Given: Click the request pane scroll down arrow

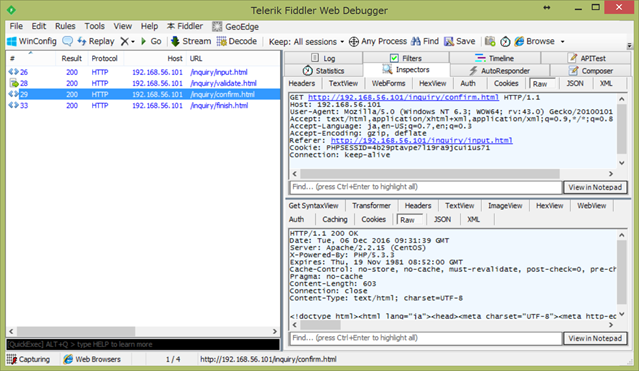Looking at the screenshot, I should [x=621, y=163].
